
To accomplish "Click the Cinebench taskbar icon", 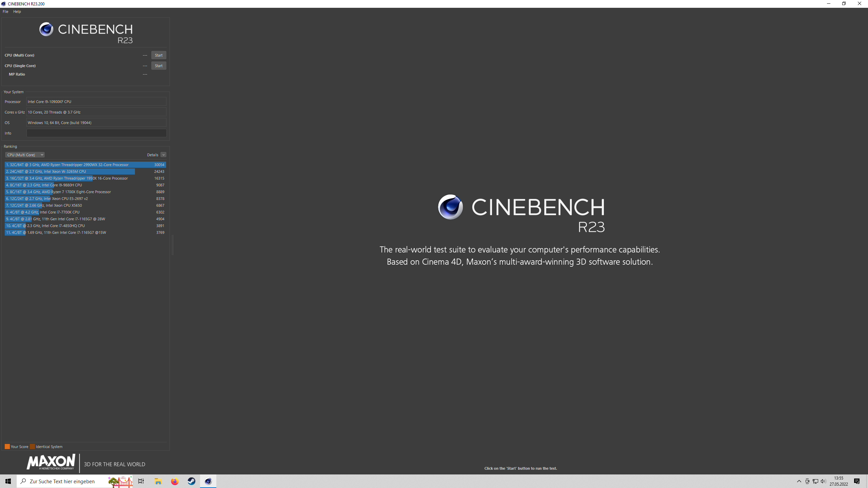I will click(208, 481).
